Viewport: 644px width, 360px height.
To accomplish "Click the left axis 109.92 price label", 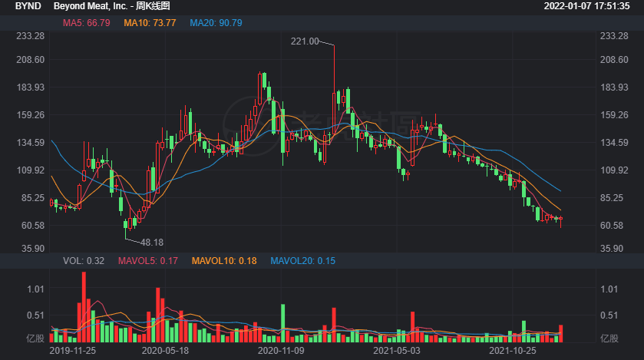I will click(x=31, y=170).
